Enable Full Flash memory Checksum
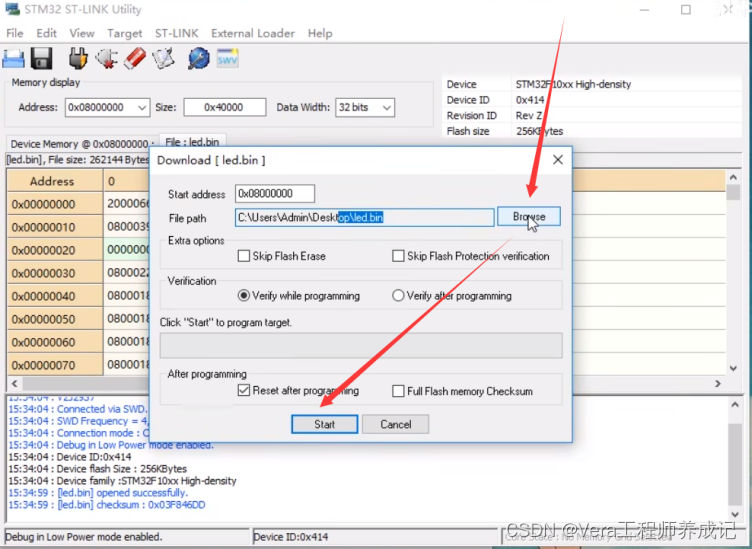Screen dimensions: 752x549 click(398, 391)
